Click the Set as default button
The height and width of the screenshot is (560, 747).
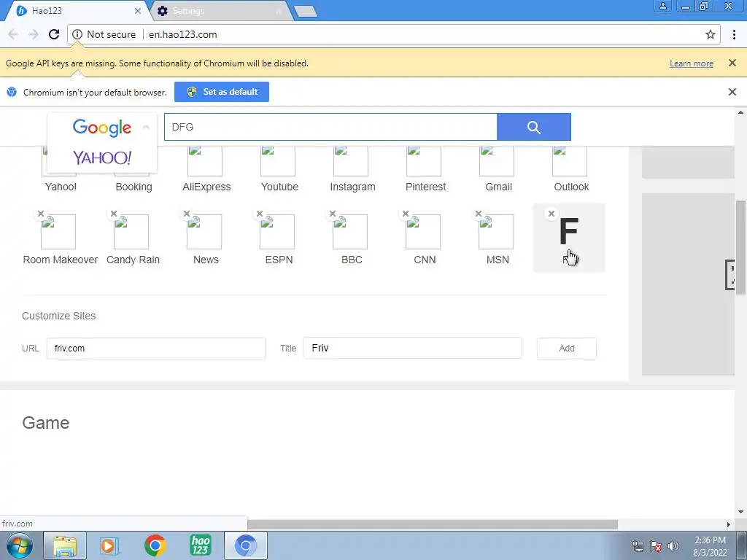(222, 92)
